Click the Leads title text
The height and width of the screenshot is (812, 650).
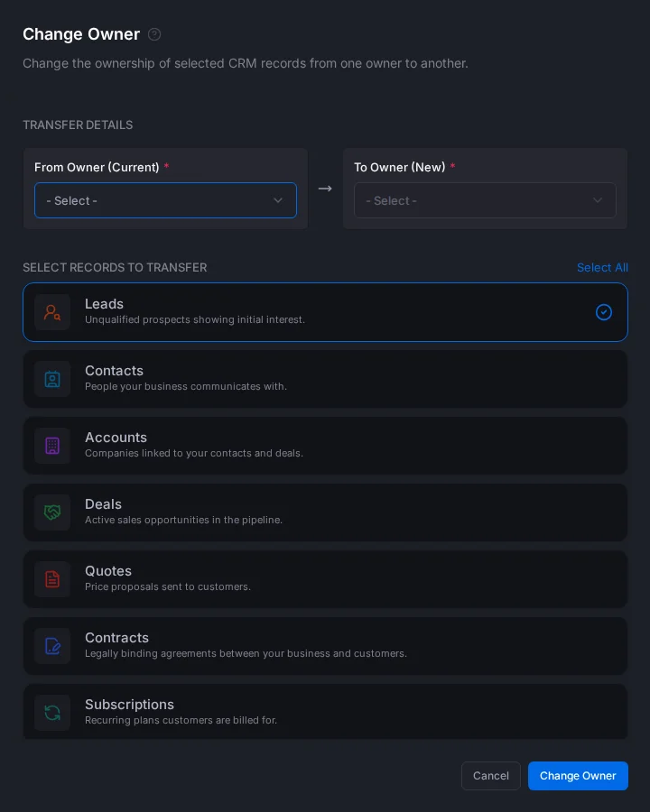point(104,304)
